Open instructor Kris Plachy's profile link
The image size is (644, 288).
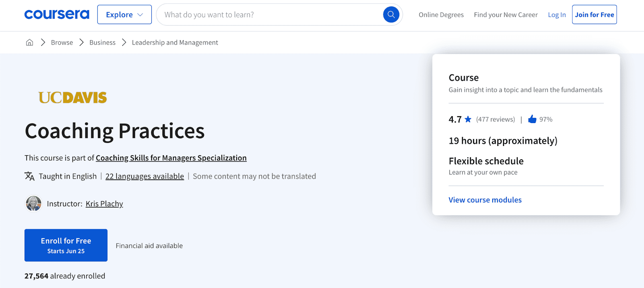click(x=104, y=204)
